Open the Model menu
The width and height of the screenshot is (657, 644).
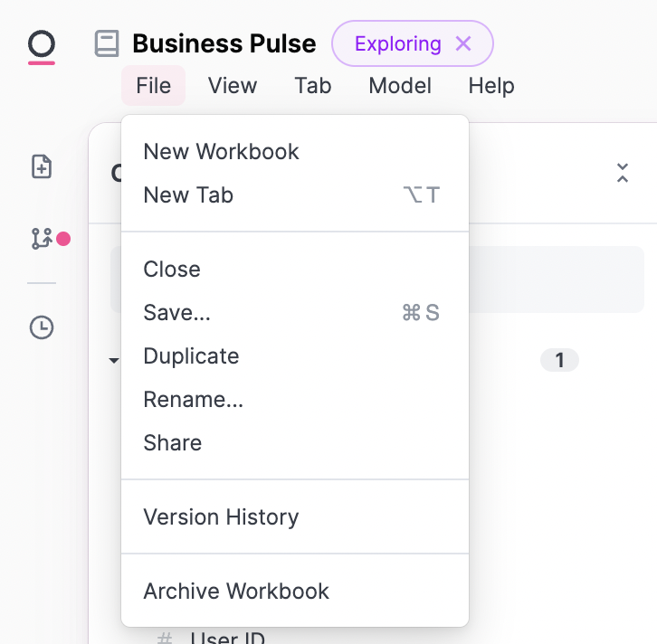click(400, 86)
